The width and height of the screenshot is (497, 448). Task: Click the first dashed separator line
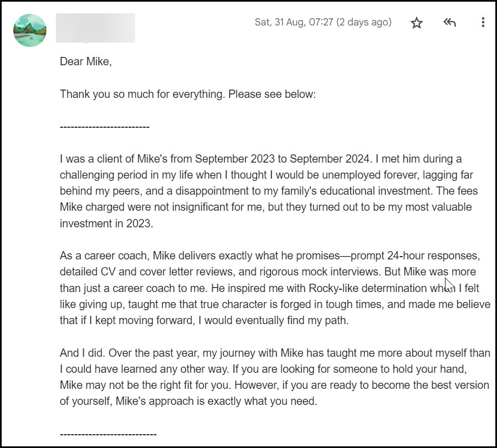click(105, 127)
